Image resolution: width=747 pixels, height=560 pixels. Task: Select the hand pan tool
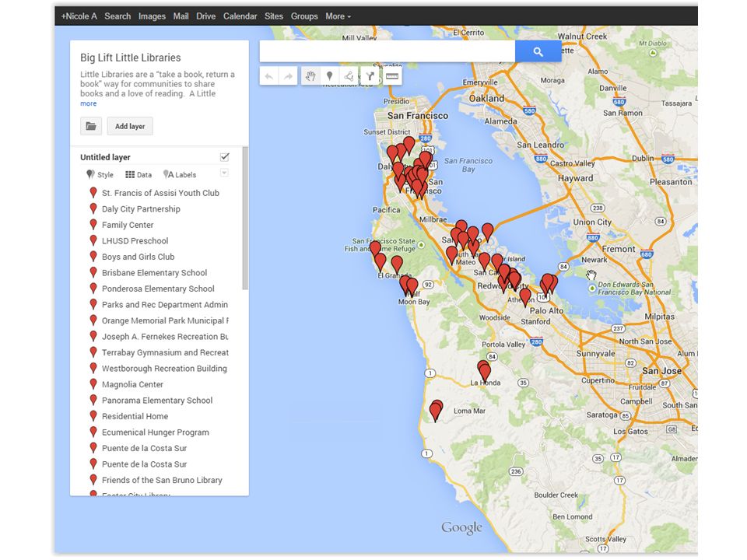pyautogui.click(x=310, y=76)
